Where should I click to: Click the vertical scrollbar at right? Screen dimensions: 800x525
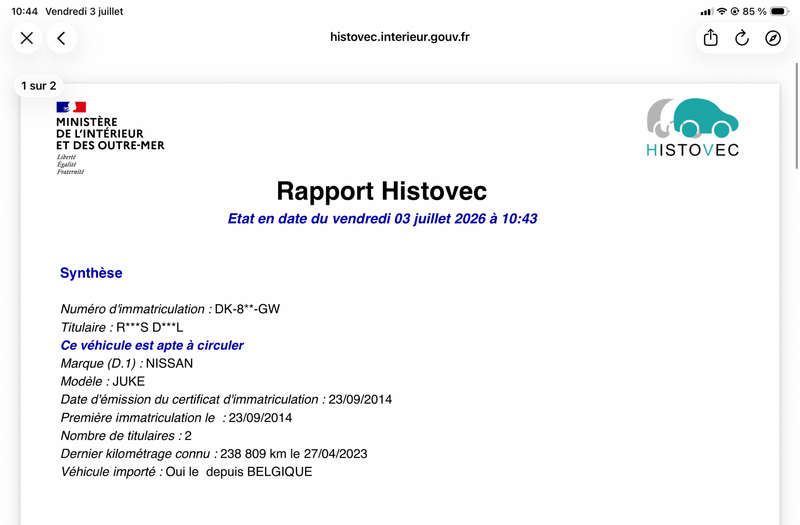(796, 115)
